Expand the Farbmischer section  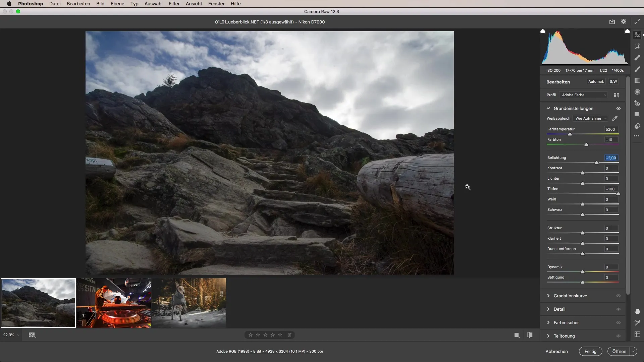click(548, 322)
